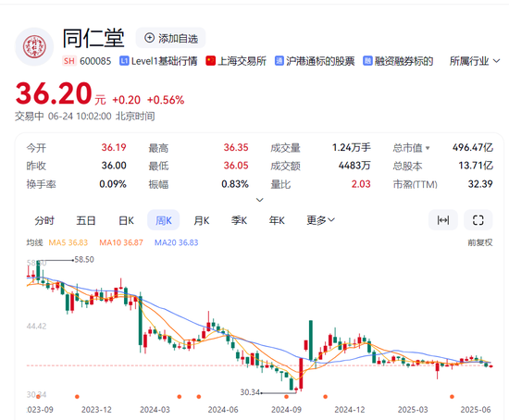Image resolution: width=509 pixels, height=420 pixels.
Task: Expand more stock details chevron
Action: 259,200
